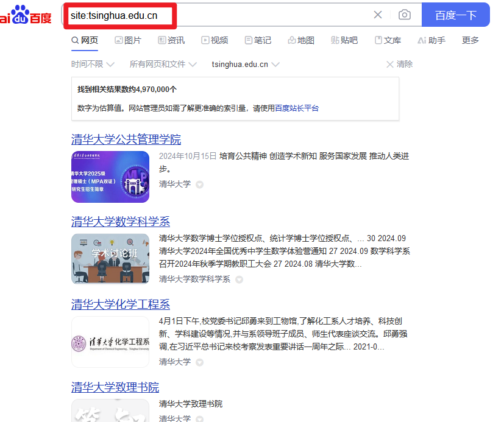Click the 致理书院 result thumbnail
Viewport: 504px width, 422px height.
110,410
